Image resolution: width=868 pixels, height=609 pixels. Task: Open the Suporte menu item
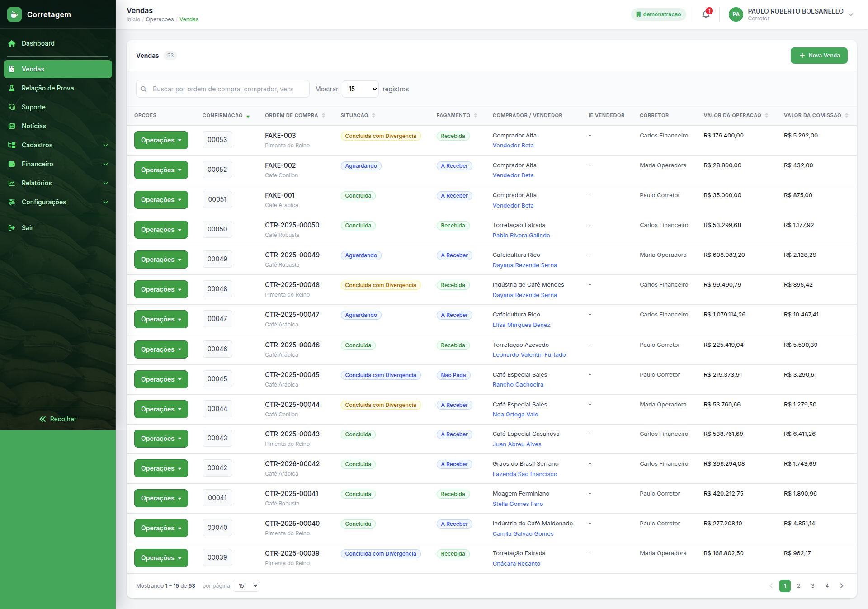58,107
